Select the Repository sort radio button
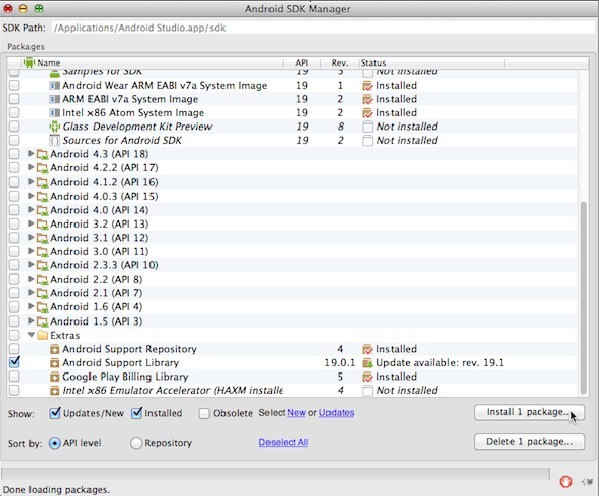The image size is (599, 496). pos(136,443)
